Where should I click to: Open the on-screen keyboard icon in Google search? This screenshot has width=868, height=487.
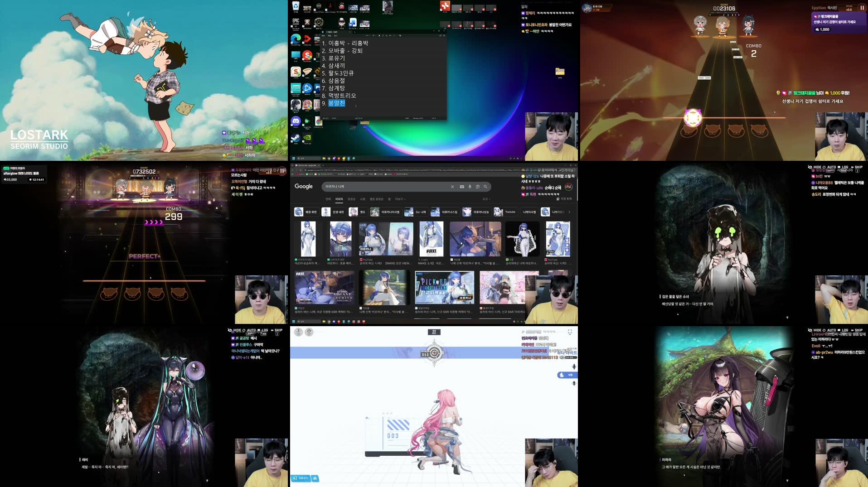[x=462, y=187]
